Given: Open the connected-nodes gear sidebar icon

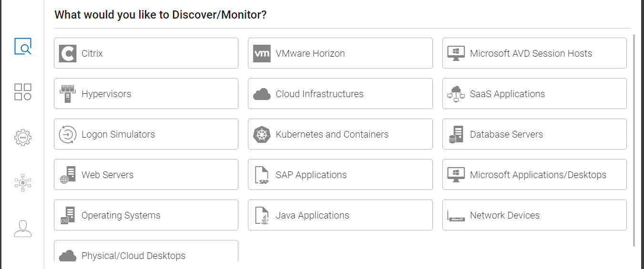Looking at the screenshot, I should 22,183.
